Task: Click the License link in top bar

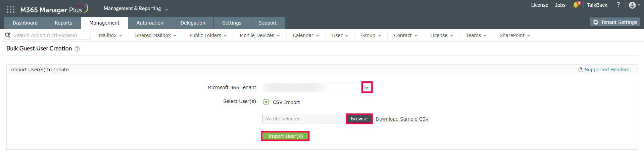Action: (540, 5)
